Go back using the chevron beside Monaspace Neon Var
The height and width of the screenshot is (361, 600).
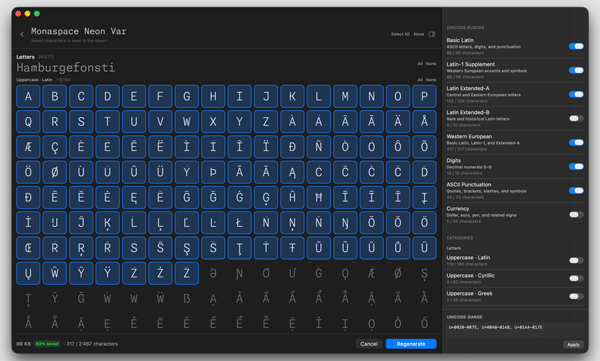tap(22, 34)
